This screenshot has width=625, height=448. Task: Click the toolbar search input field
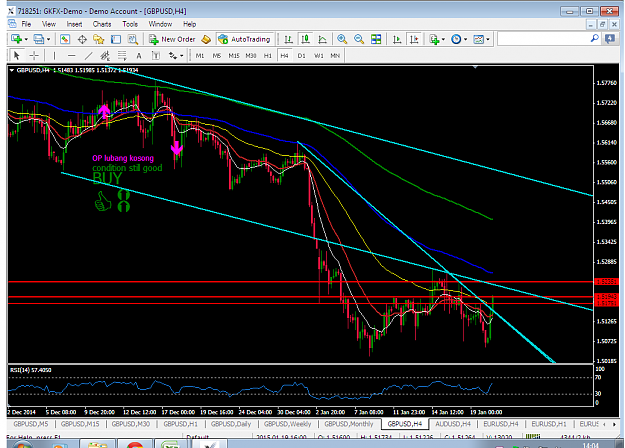coord(543,39)
